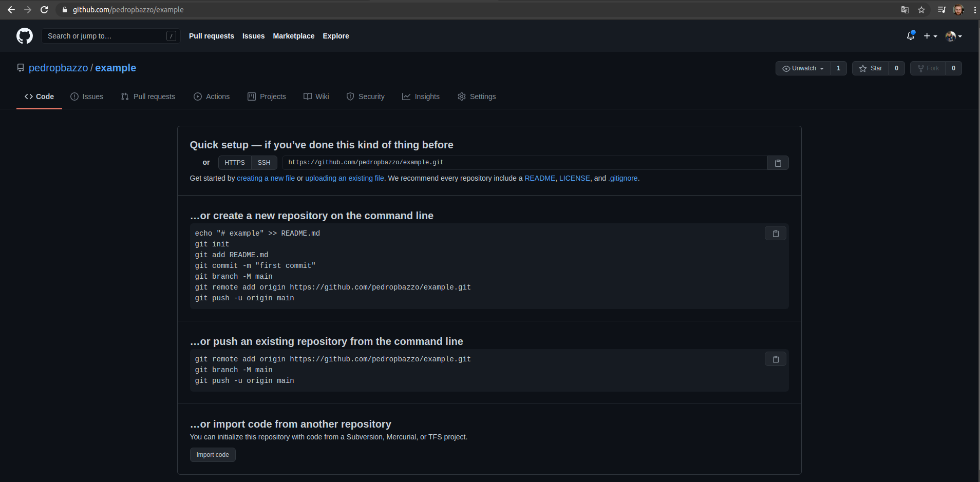The width and height of the screenshot is (980, 482).
Task: Click the browser address bar URL
Action: (128, 10)
